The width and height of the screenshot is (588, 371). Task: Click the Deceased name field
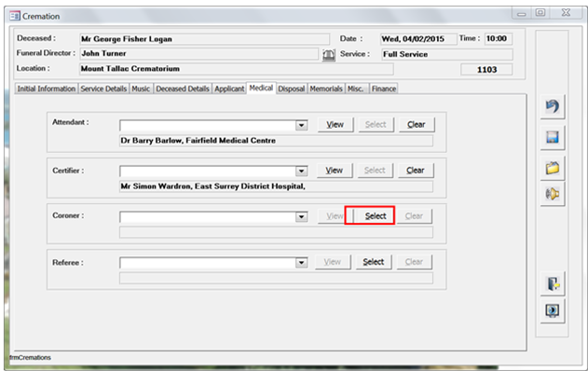[x=205, y=39]
